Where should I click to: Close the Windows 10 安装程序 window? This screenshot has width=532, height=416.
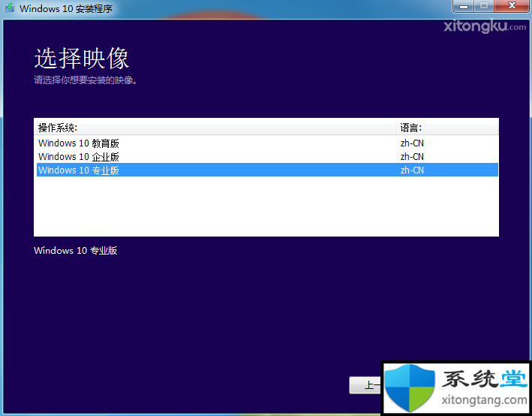(512, 6)
